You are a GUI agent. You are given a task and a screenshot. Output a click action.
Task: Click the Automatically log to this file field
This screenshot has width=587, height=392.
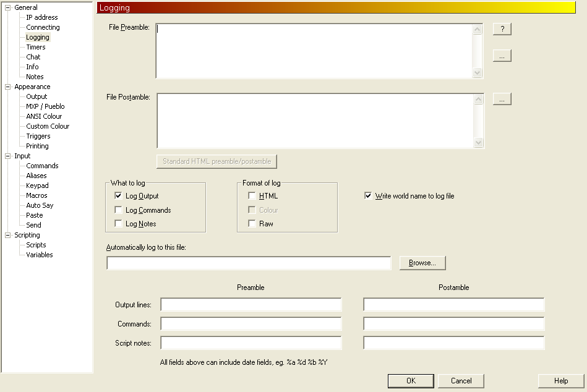click(249, 263)
